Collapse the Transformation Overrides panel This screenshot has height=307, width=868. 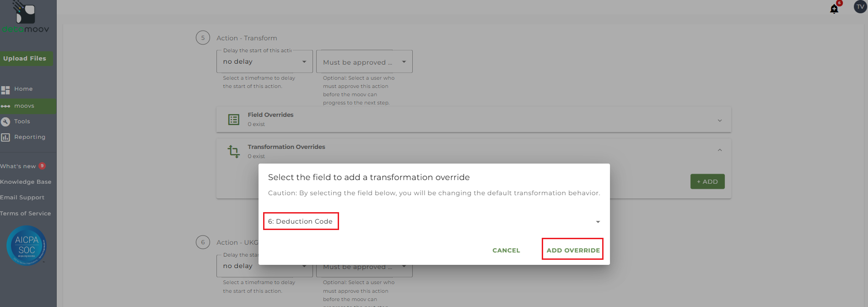(x=720, y=150)
